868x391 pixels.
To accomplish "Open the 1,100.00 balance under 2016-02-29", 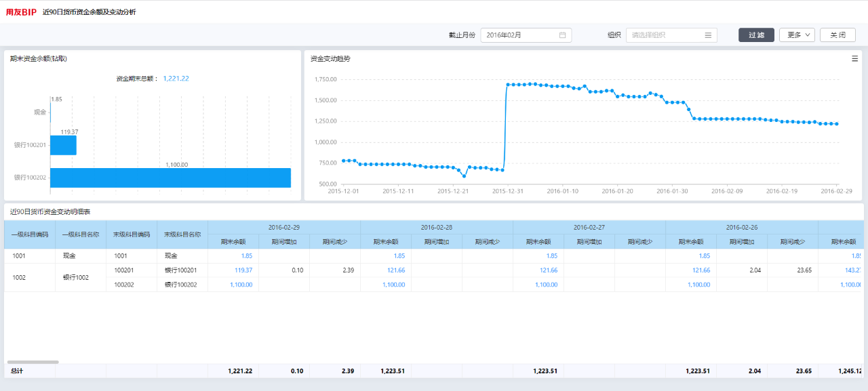I will coord(241,285).
